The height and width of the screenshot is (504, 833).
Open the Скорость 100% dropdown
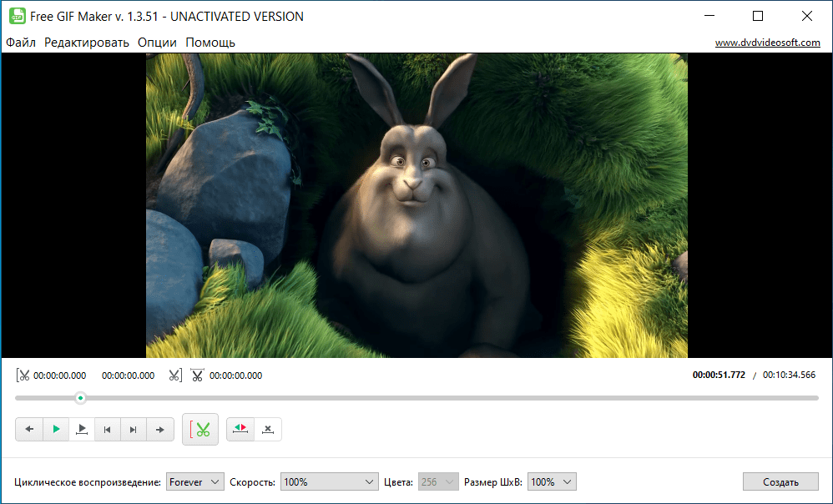tap(330, 481)
